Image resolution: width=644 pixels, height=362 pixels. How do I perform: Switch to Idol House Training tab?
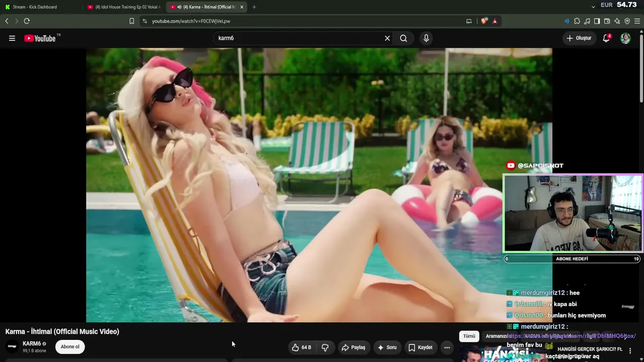pyautogui.click(x=123, y=7)
